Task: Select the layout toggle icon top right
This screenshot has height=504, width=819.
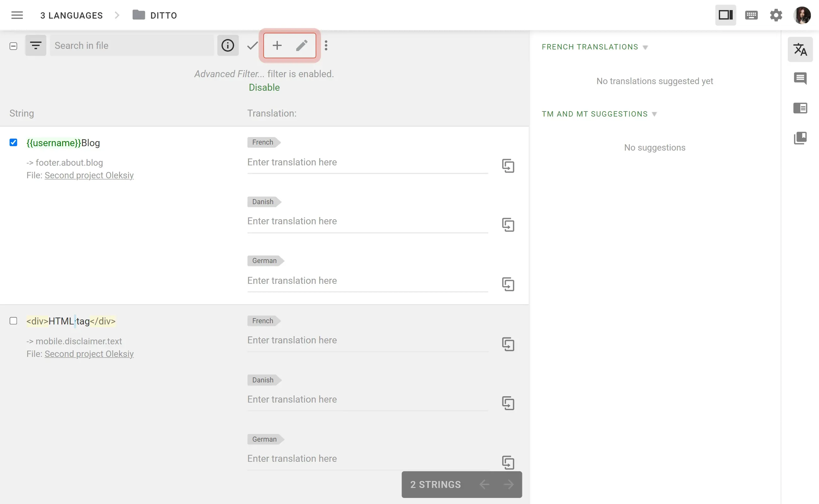Action: [725, 15]
